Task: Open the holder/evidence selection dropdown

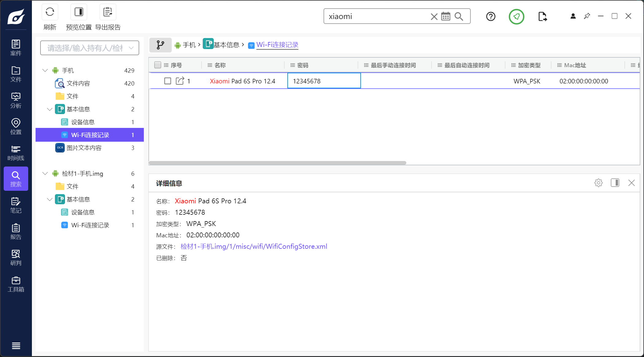Action: point(90,48)
